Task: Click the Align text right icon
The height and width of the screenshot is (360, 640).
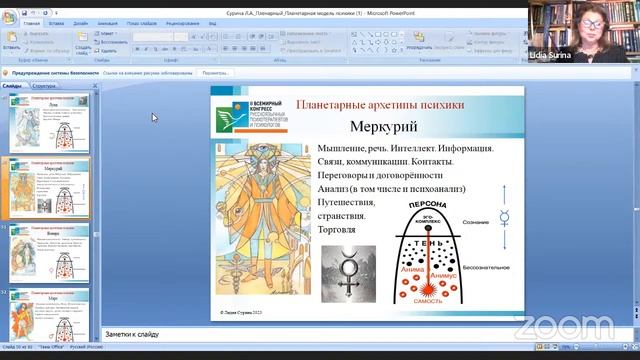Action: (244, 49)
